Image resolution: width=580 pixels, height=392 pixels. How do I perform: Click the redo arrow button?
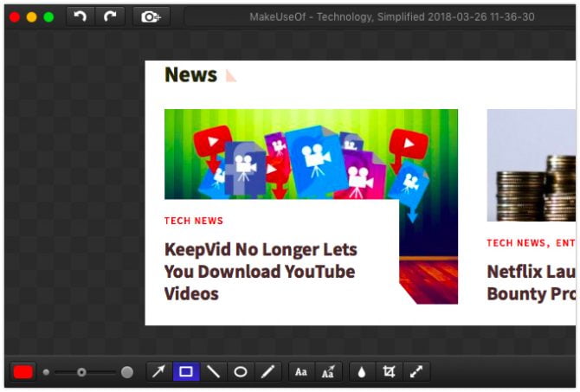[110, 16]
